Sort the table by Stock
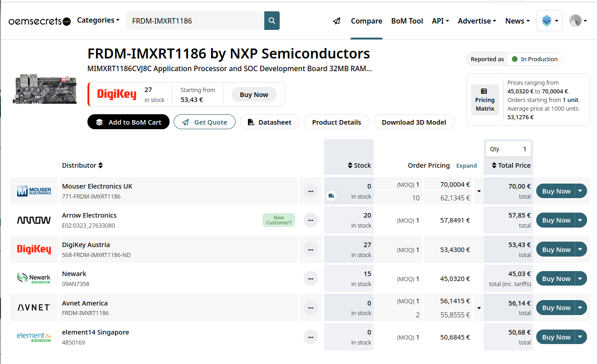 click(x=359, y=165)
